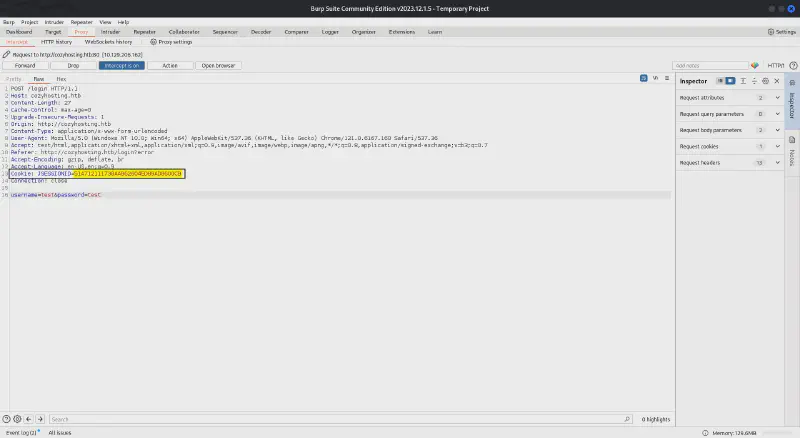This screenshot has width=800, height=438.
Task: Expand Request headers section
Action: pos(777,162)
